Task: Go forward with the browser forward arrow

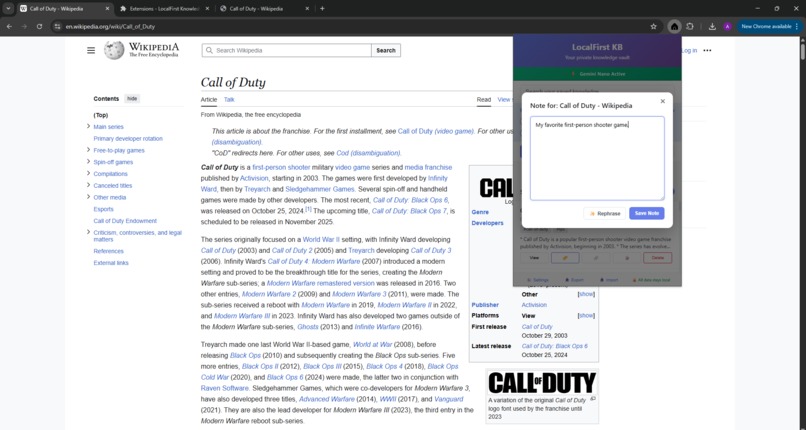Action: [24, 27]
